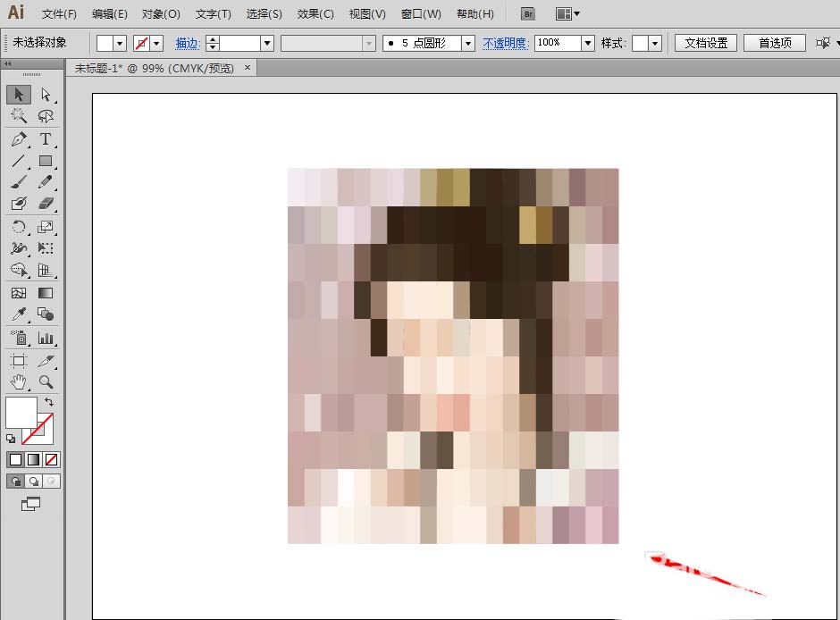Select the Paintbrush tool
The image size is (840, 620).
pos(19,182)
